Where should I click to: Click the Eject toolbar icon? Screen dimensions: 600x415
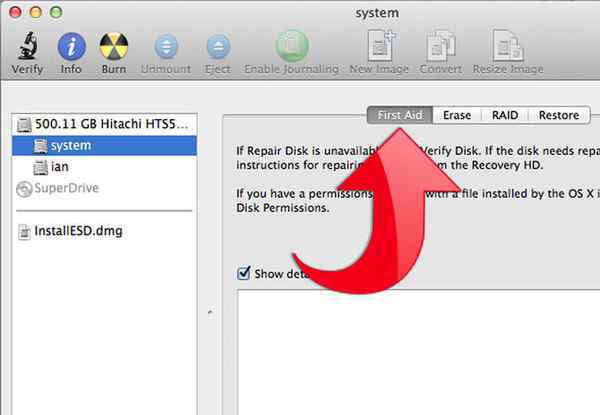[x=218, y=46]
